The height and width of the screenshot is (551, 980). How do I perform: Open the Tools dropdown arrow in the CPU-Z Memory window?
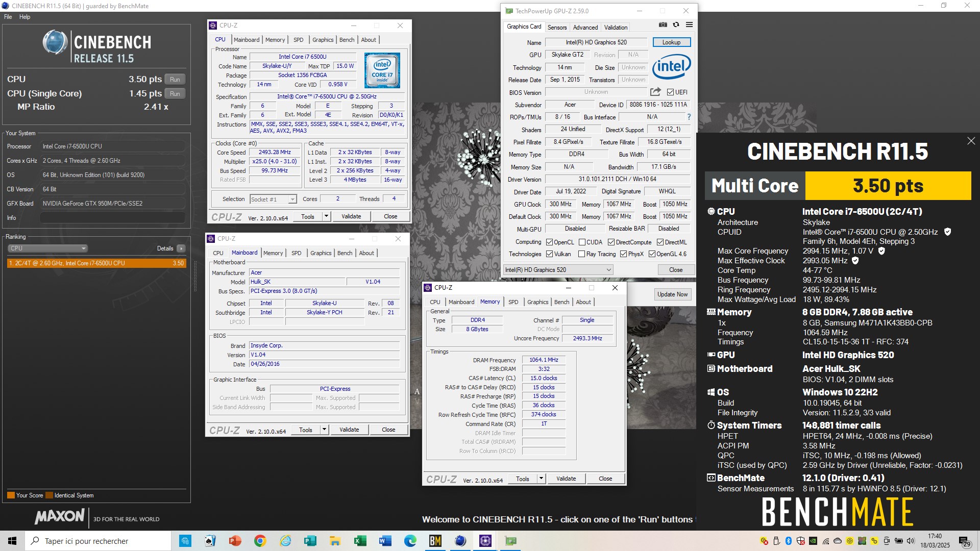click(x=541, y=479)
